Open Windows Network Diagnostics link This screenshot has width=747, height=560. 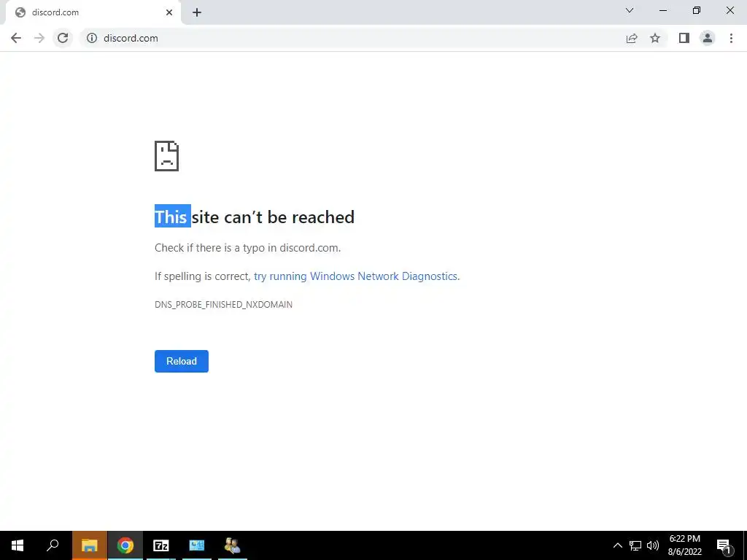pyautogui.click(x=356, y=276)
